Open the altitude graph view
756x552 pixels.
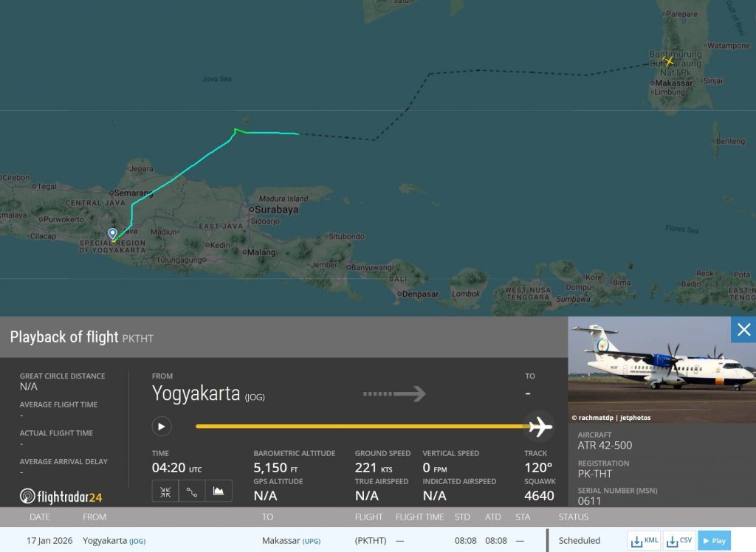coord(219,491)
